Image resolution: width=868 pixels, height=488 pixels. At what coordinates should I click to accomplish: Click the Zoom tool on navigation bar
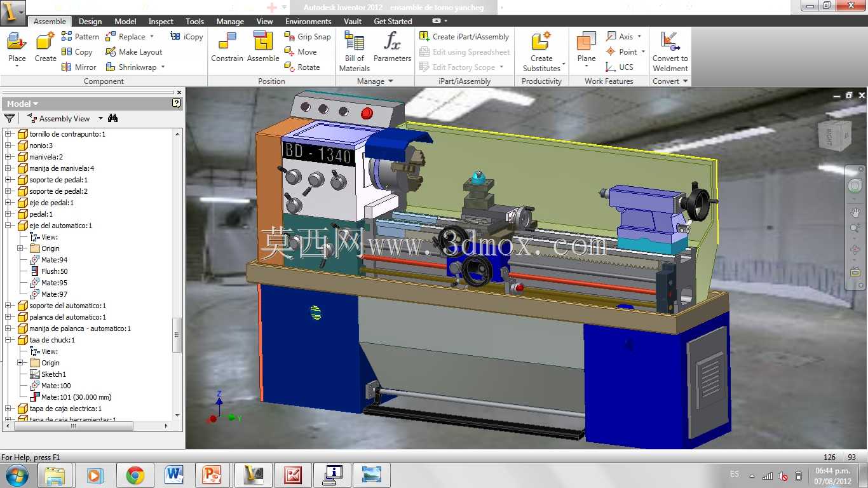click(x=855, y=228)
